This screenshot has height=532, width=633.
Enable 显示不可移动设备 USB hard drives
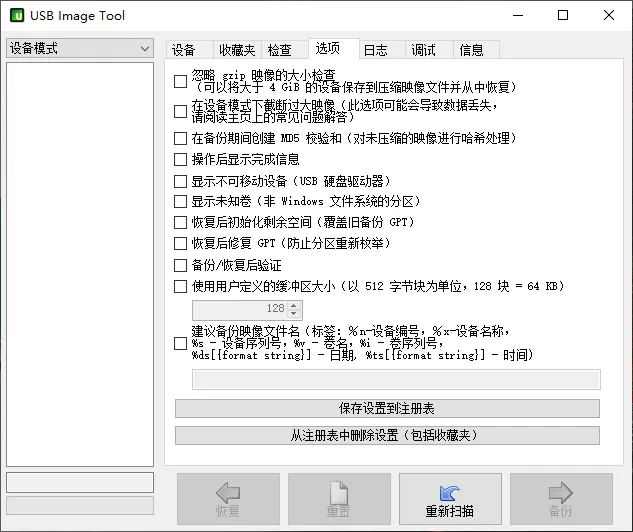pos(180,181)
